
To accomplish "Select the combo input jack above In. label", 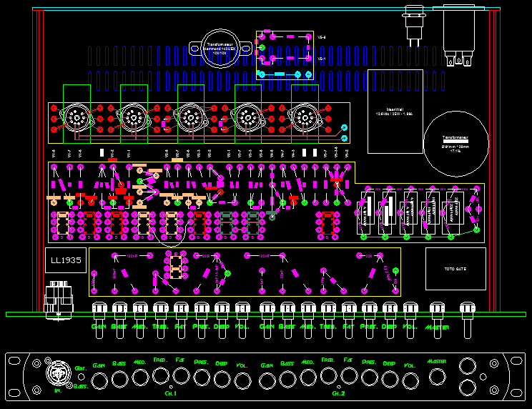I will click(x=59, y=373).
